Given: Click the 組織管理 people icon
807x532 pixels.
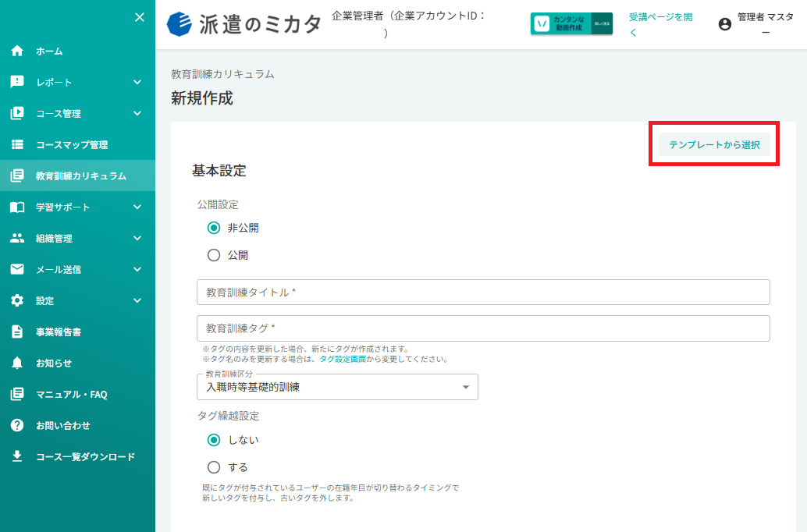Looking at the screenshot, I should click(x=17, y=238).
